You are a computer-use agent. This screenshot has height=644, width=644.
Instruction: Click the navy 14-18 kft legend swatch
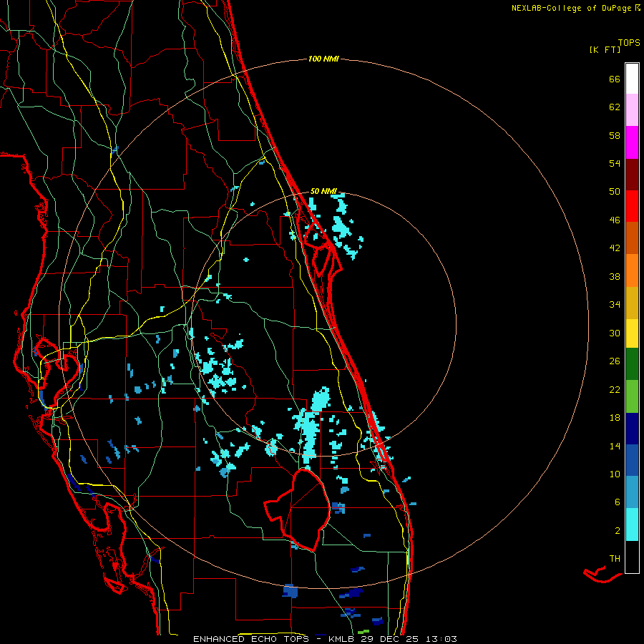point(632,429)
